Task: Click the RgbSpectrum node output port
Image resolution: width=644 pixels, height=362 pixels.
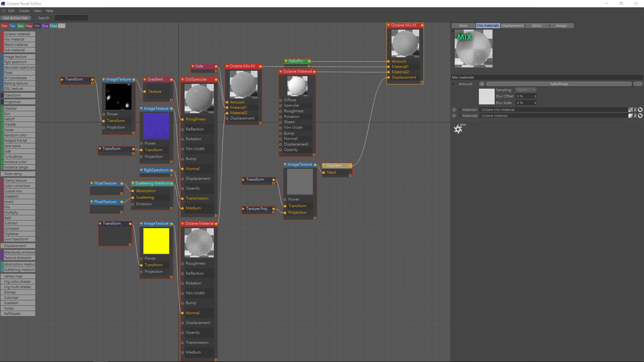Action: (171, 170)
